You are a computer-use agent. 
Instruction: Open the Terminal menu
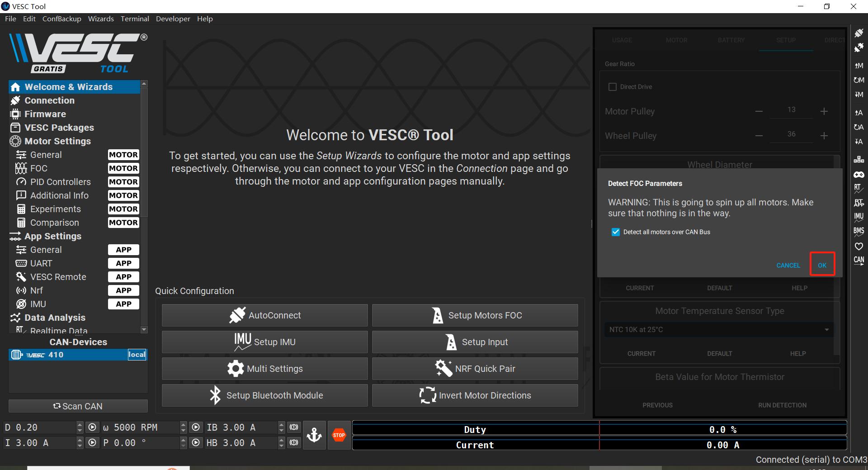135,19
